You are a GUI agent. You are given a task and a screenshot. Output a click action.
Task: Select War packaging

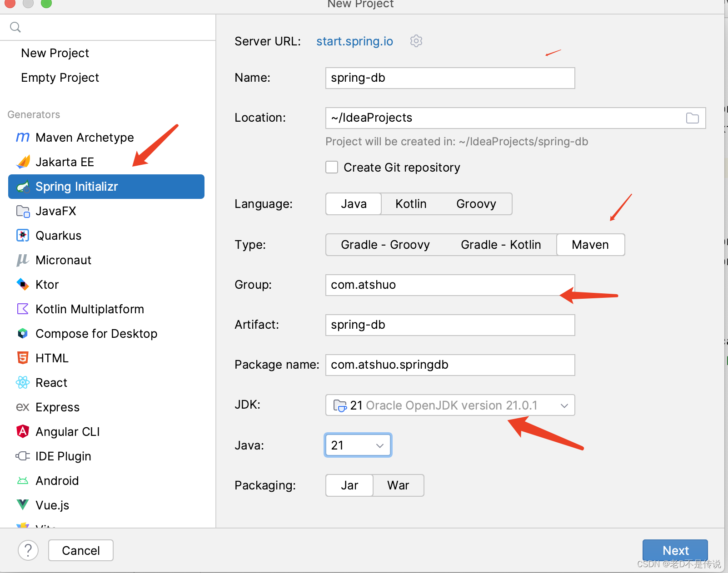(398, 485)
